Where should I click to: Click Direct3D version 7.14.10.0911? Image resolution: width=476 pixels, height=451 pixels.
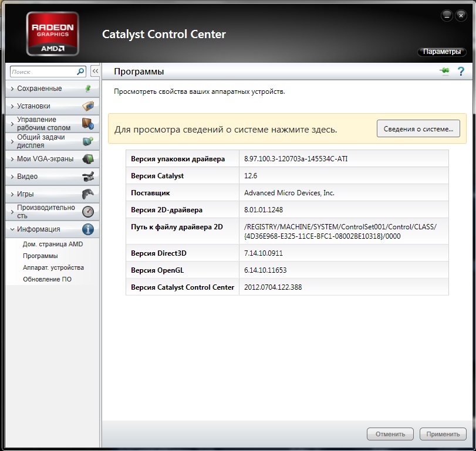tap(264, 253)
